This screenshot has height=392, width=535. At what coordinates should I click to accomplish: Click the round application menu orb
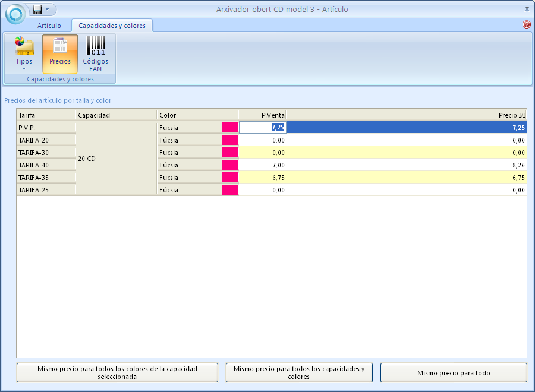(15, 14)
